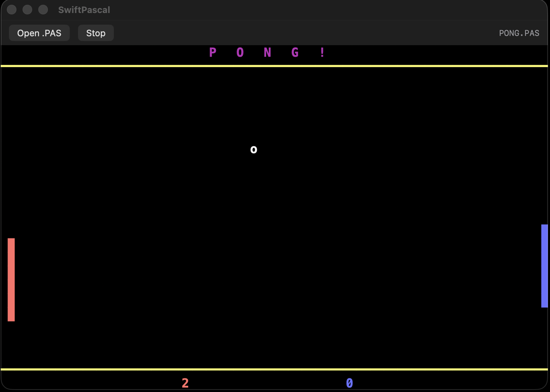Click the PONG.PAS filename in the toolbar
The width and height of the screenshot is (550, 392).
tap(519, 33)
